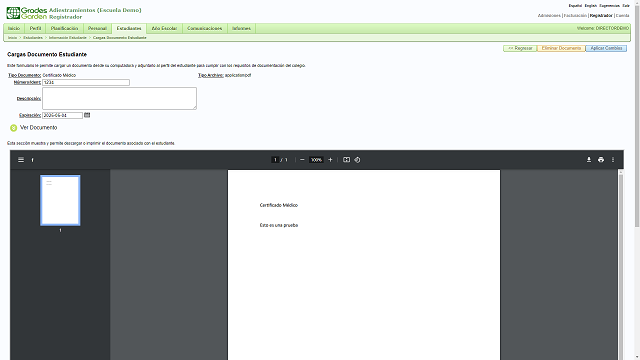The image size is (640, 360).
Task: Rotate the PDF document
Action: (x=357, y=160)
